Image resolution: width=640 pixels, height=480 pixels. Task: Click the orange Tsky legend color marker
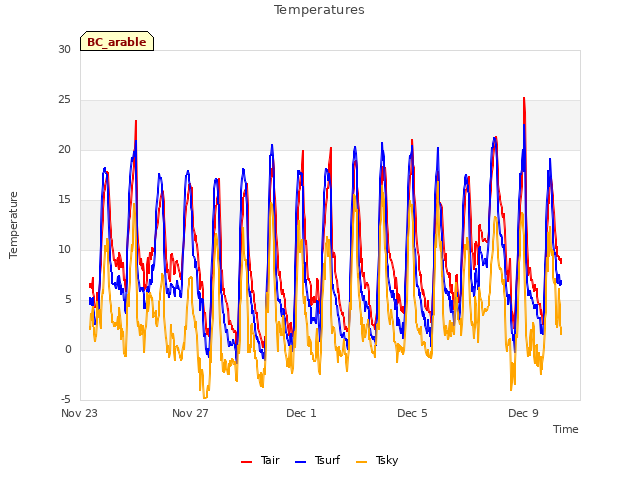coord(361,462)
